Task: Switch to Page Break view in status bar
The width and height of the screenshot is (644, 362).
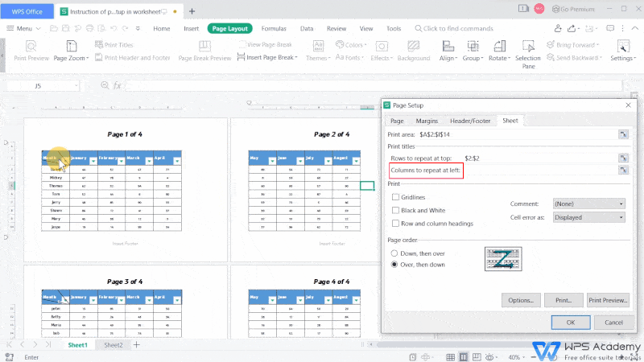Action: click(477, 357)
